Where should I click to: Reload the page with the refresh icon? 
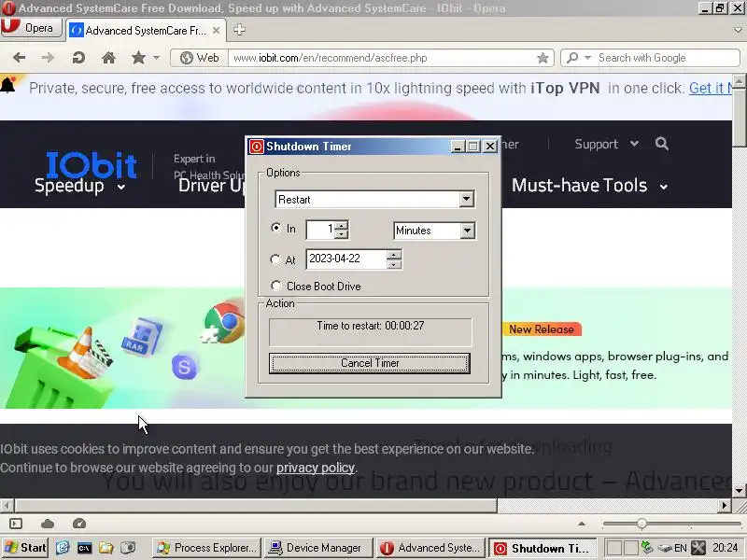coord(78,58)
